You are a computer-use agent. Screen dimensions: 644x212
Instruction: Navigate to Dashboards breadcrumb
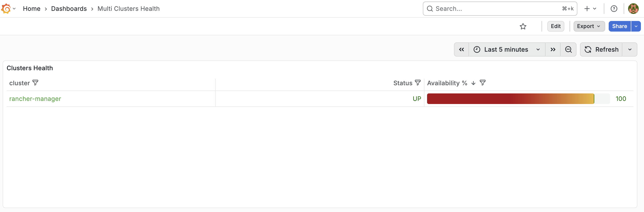(x=69, y=9)
